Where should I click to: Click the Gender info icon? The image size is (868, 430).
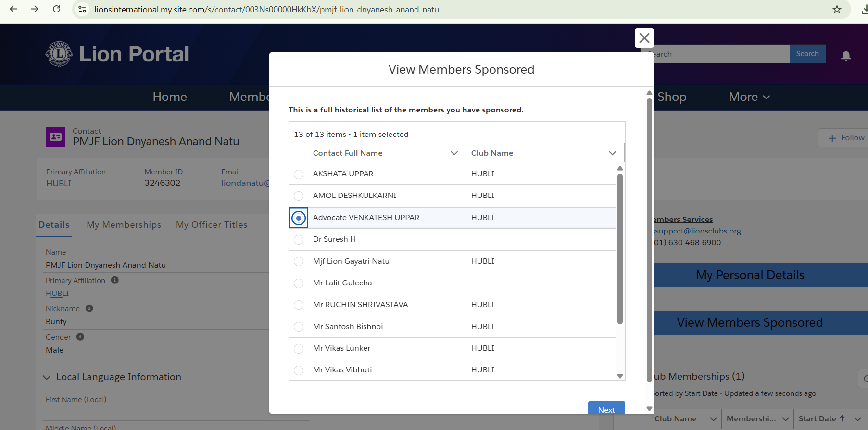coord(80,337)
